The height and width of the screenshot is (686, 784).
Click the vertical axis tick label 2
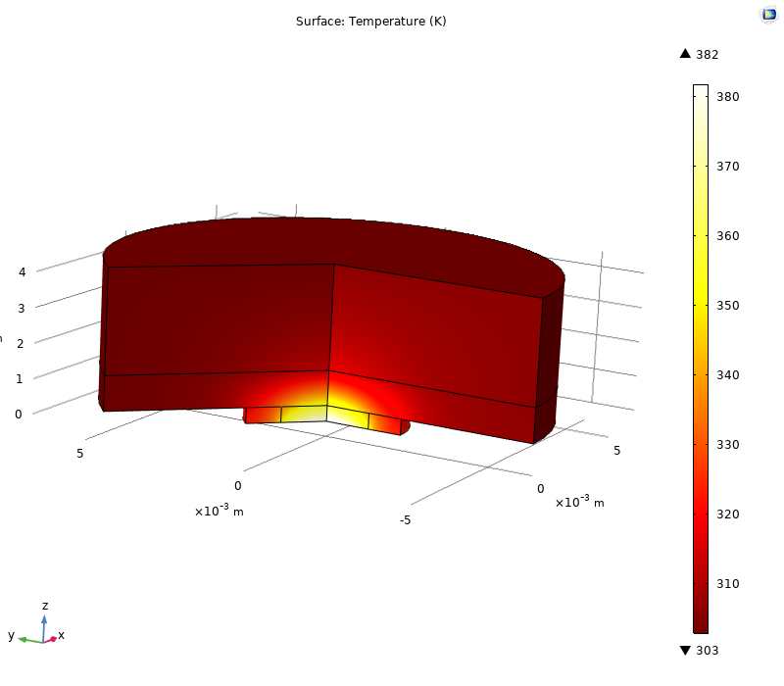point(20,344)
